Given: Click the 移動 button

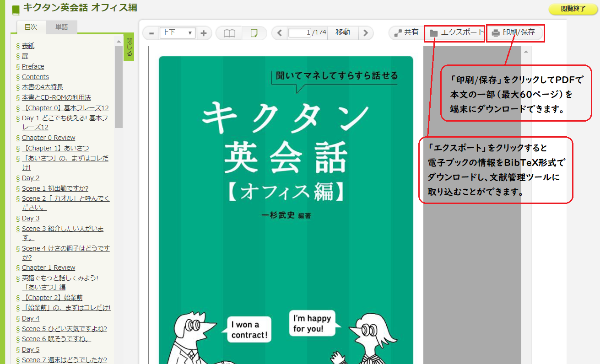Looking at the screenshot, I should pos(343,32).
